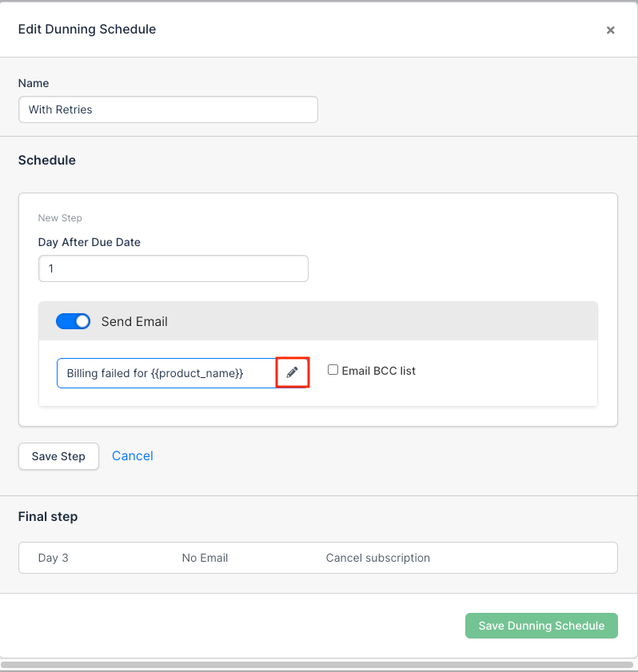
Task: Click the New Step caption
Action: (x=60, y=217)
